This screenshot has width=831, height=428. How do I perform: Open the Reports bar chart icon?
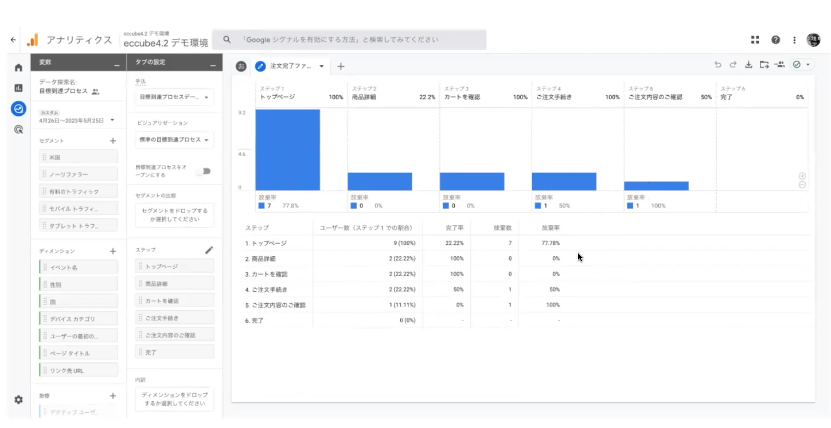[x=18, y=88]
